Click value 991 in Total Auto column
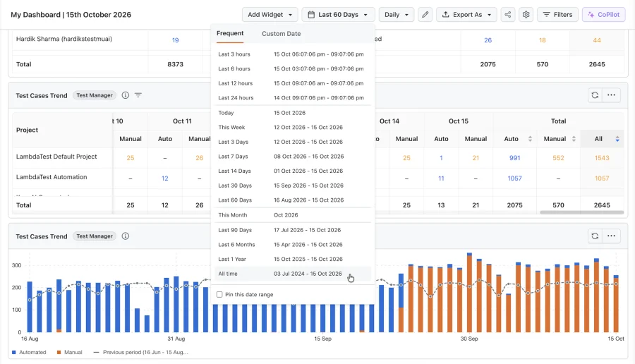 [515, 158]
